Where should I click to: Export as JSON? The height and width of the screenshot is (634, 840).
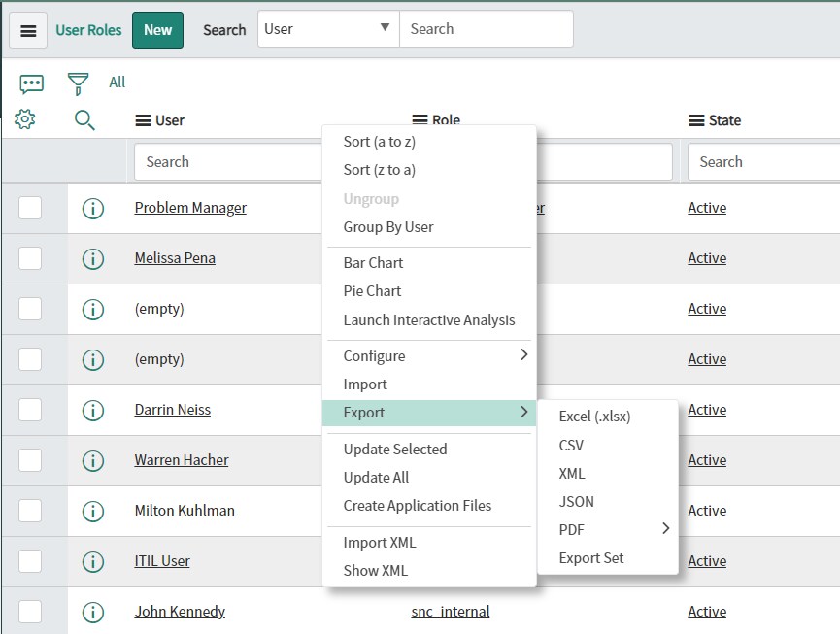tap(577, 502)
